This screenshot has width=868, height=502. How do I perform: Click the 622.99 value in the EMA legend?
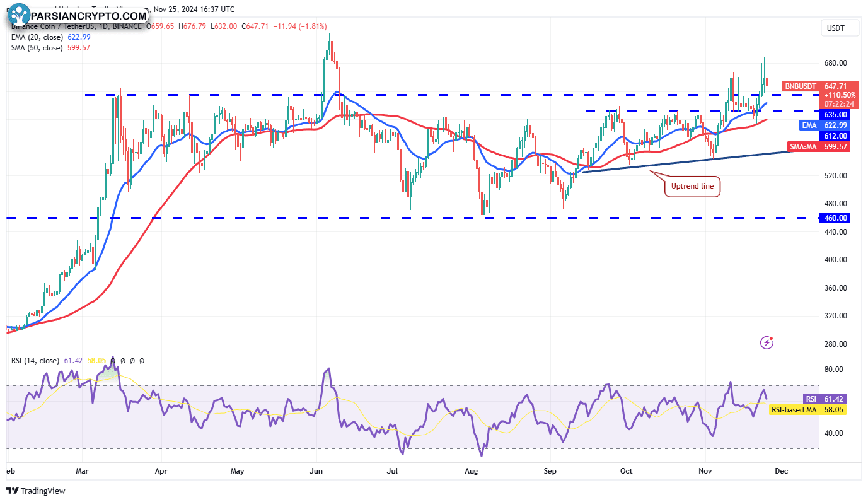(78, 37)
